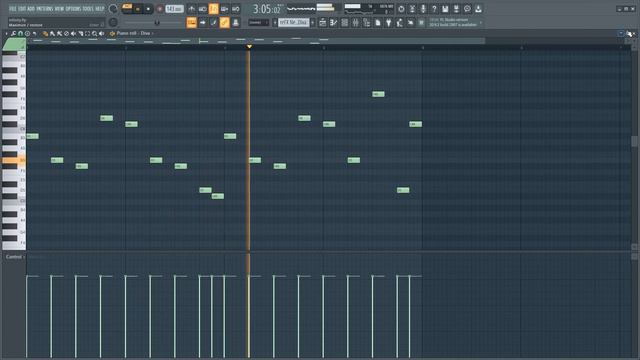Toggle the auto-scroll arrow icon
Screen dimensions: 640x360
pyautogui.click(x=202, y=22)
